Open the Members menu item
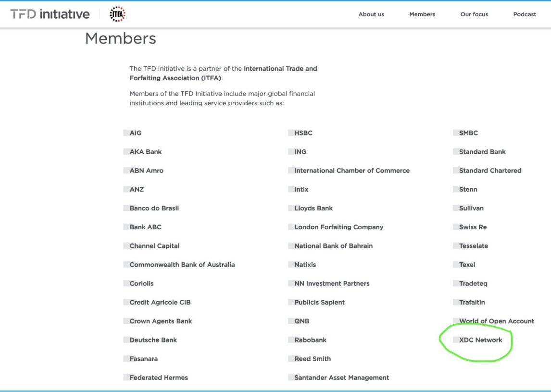This screenshot has height=392, width=551. click(x=422, y=14)
